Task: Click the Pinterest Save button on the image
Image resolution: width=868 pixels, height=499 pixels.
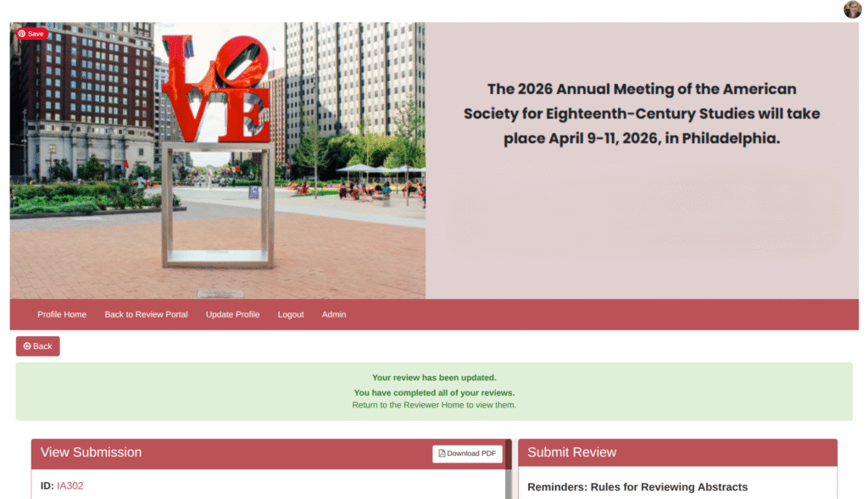Action: pos(32,34)
